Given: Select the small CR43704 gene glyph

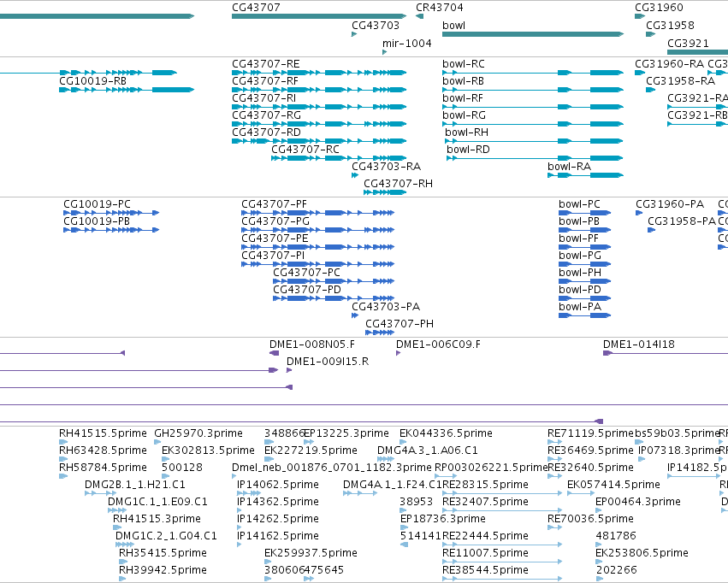Looking at the screenshot, I should click(x=419, y=16).
